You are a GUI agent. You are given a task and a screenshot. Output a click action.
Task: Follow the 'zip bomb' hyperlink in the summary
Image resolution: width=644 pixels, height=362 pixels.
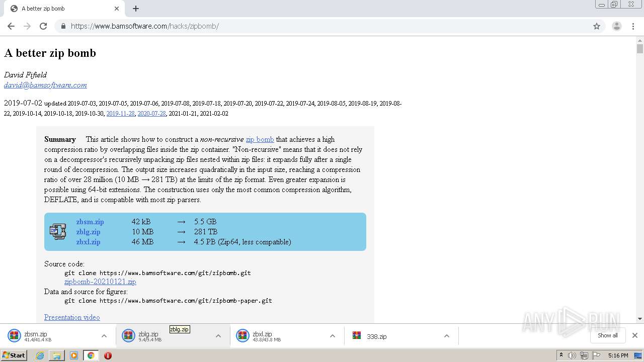(260, 139)
